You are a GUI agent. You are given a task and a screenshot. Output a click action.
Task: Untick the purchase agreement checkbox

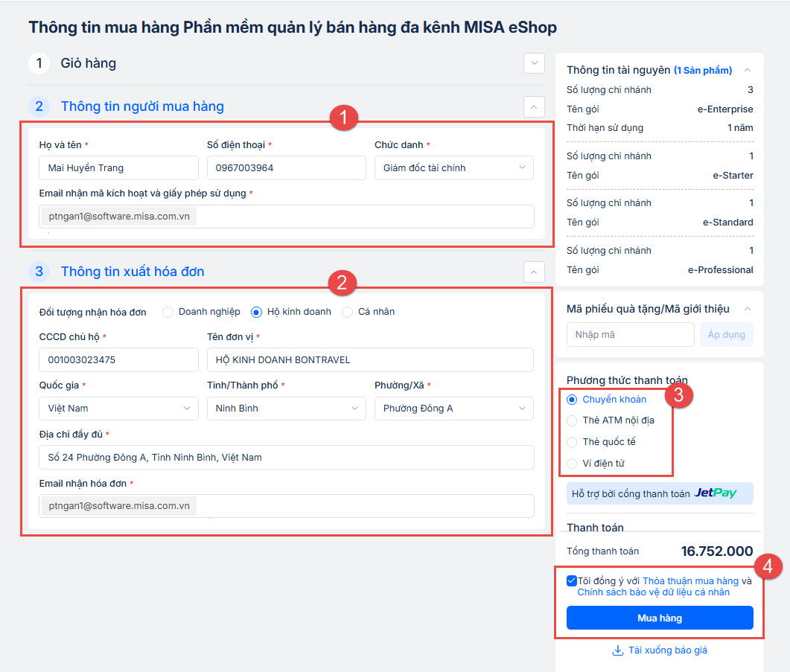(x=571, y=580)
